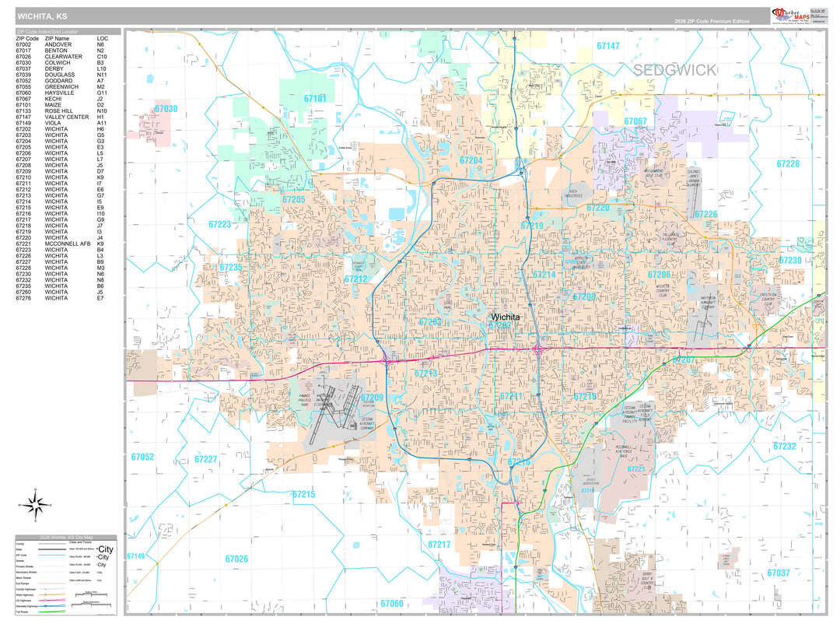Image resolution: width=840 pixels, height=624 pixels.
Task: Click the 67217 ZIP label on map
Action: 439,544
